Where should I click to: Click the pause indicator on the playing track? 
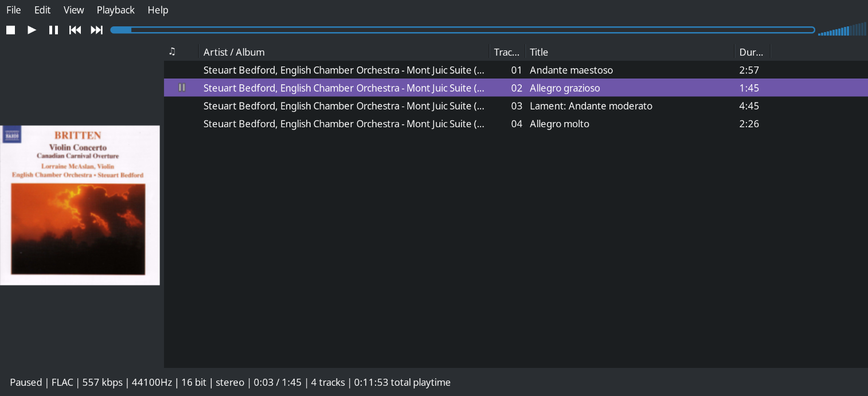tap(182, 87)
